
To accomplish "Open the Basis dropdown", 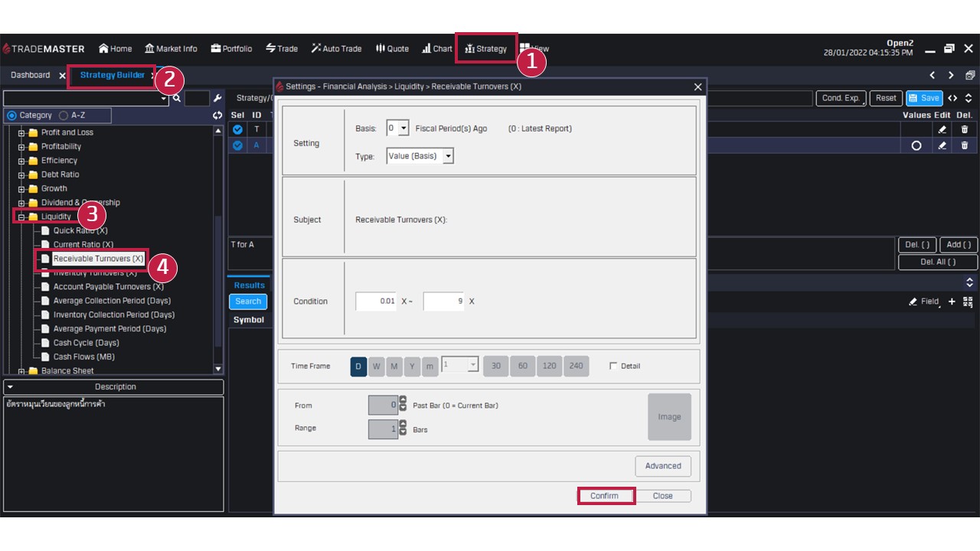I will click(397, 129).
